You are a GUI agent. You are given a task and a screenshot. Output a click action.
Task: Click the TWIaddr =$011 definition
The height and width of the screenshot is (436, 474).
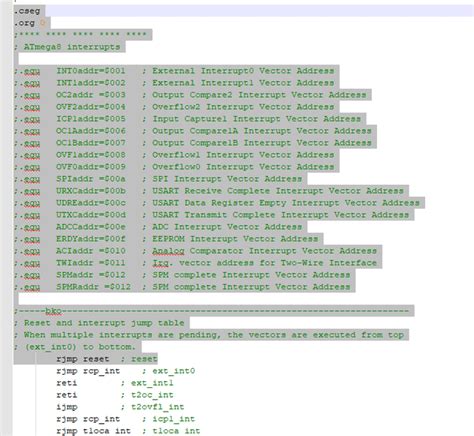pyautogui.click(x=91, y=263)
